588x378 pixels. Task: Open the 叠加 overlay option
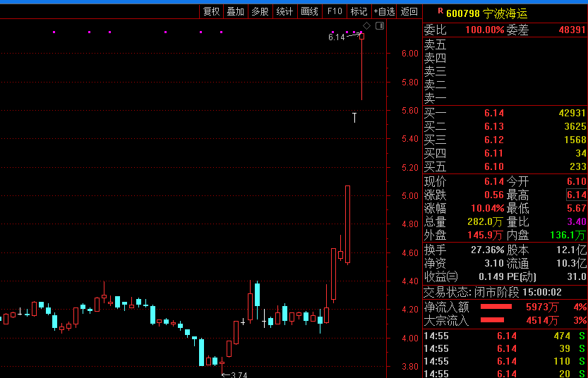pyautogui.click(x=235, y=11)
